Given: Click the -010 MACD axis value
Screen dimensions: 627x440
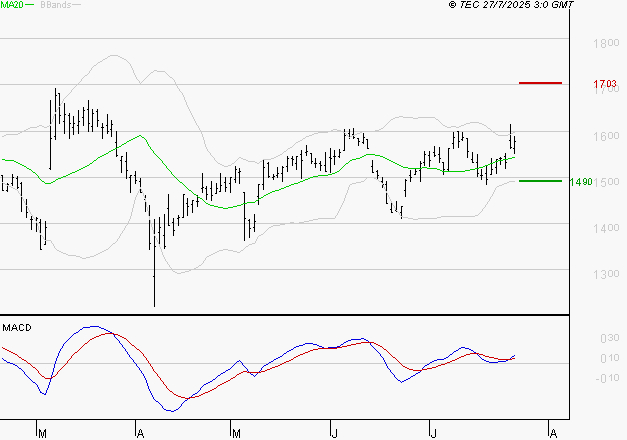Looking at the screenshot, I should pyautogui.click(x=607, y=378).
